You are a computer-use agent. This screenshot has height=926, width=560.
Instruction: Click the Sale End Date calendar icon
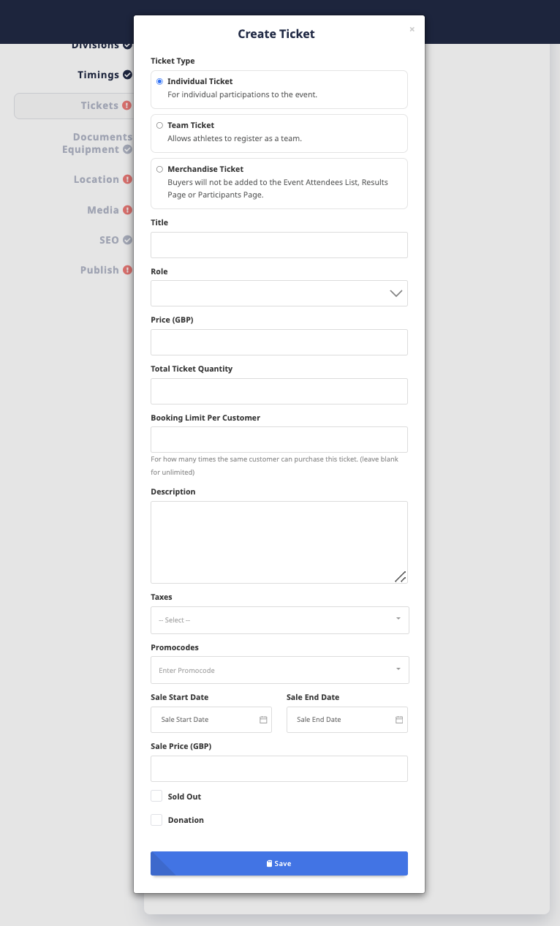pos(399,720)
